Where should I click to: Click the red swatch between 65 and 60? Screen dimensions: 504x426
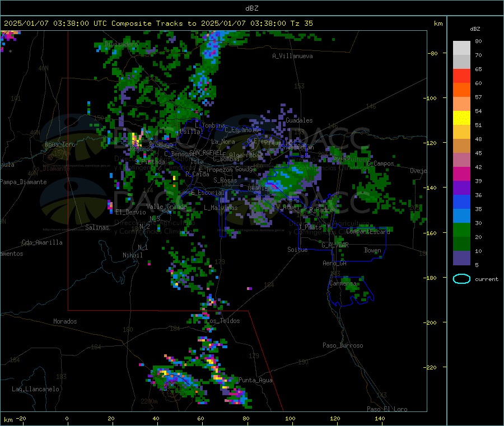pos(461,76)
